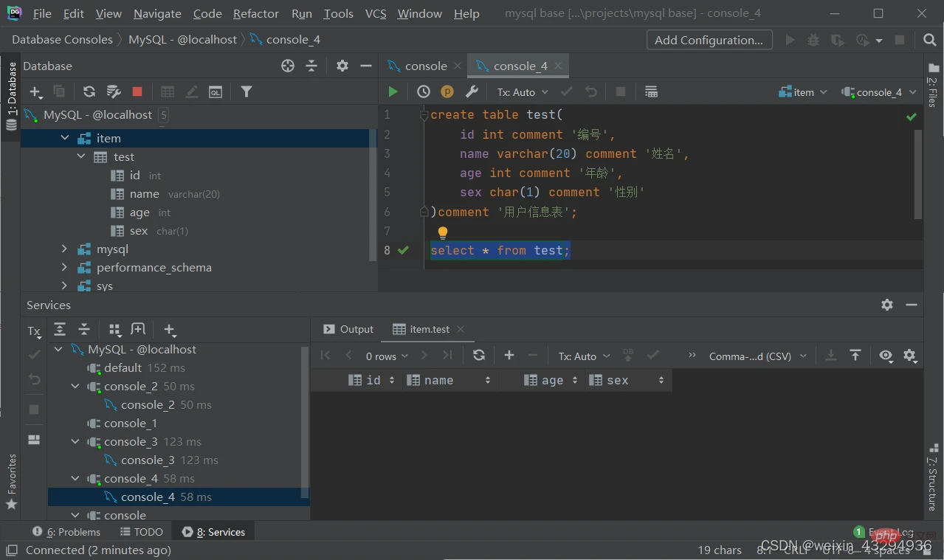This screenshot has height=560, width=944.
Task: Open the console settings wrench icon
Action: click(472, 91)
